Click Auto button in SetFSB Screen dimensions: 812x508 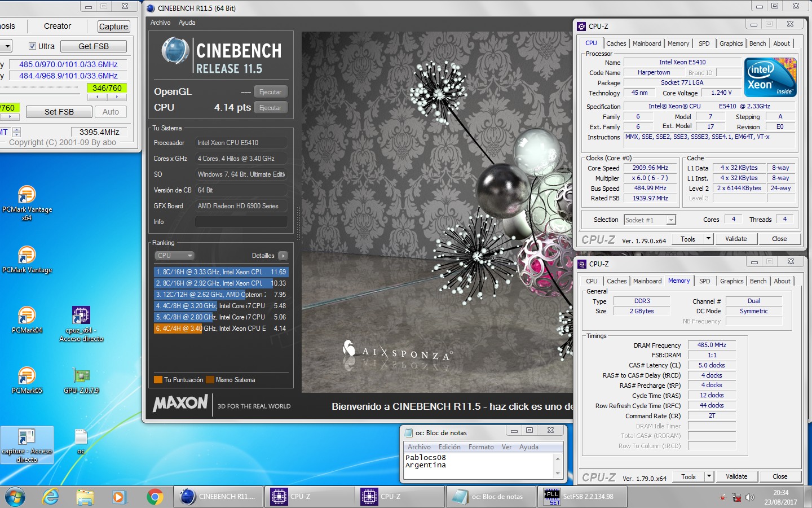[x=111, y=112]
